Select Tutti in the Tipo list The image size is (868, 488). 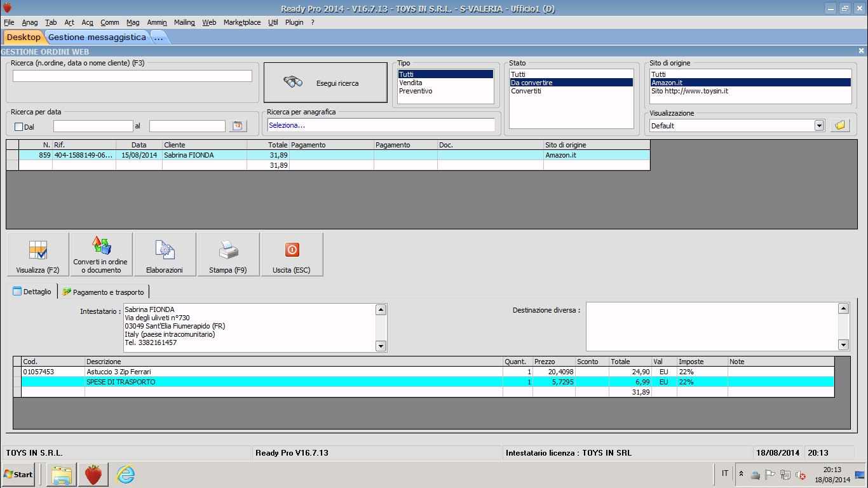[445, 74]
